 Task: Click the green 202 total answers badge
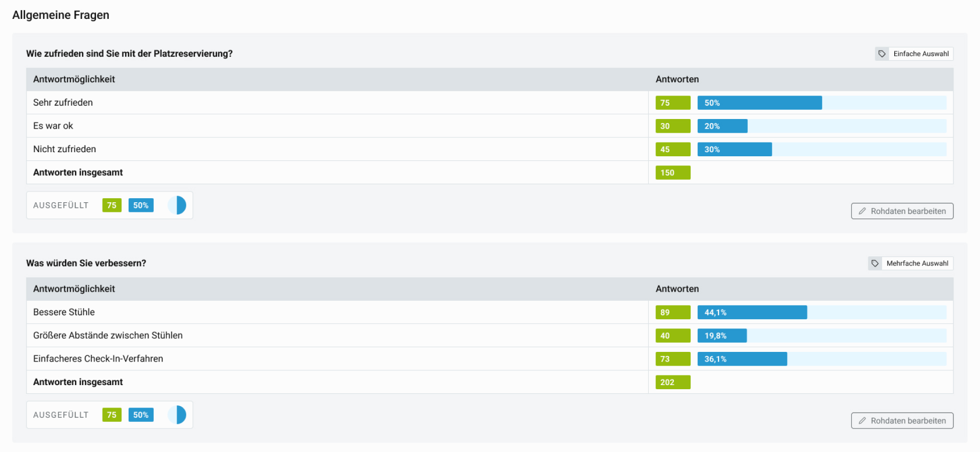[673, 382]
